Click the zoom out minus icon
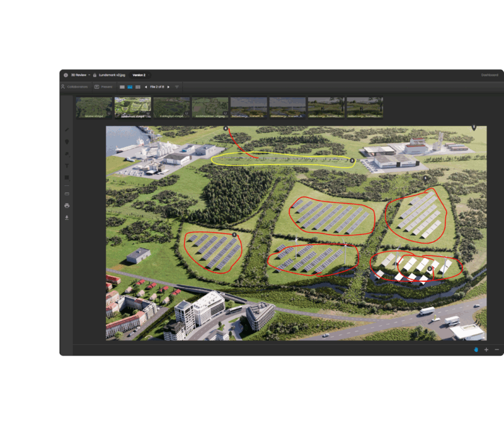 pos(496,349)
